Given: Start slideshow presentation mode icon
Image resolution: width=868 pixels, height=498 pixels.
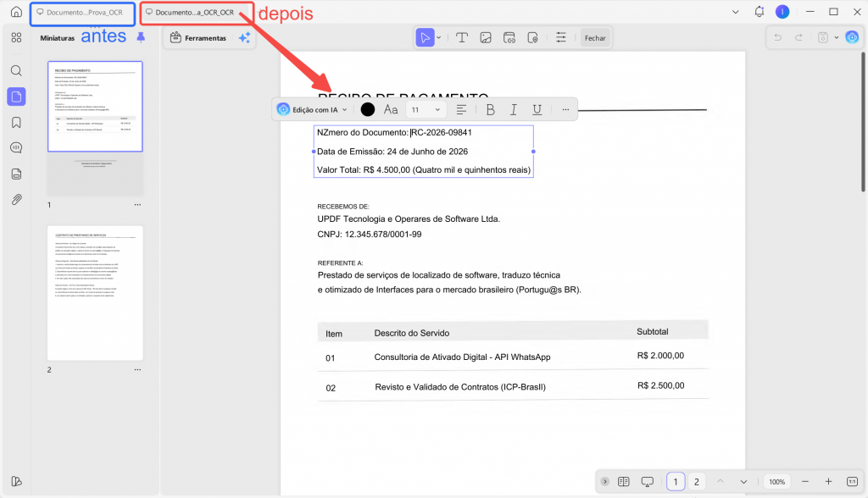Looking at the screenshot, I should coord(647,482).
